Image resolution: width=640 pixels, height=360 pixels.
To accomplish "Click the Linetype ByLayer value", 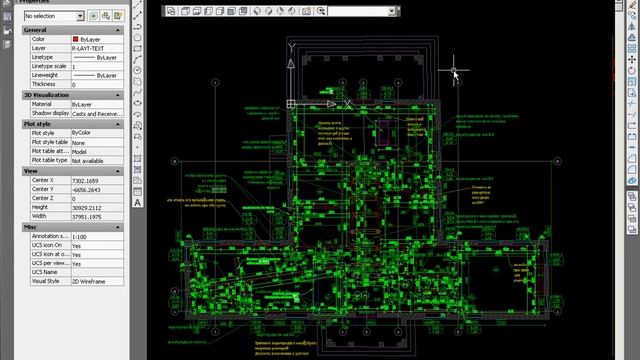I will pos(97,58).
